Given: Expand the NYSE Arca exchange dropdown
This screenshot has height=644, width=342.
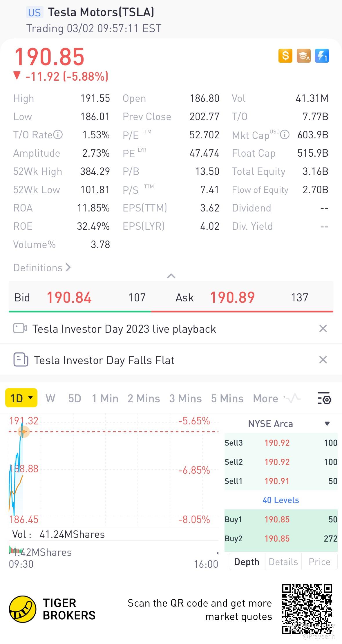Looking at the screenshot, I should [327, 424].
